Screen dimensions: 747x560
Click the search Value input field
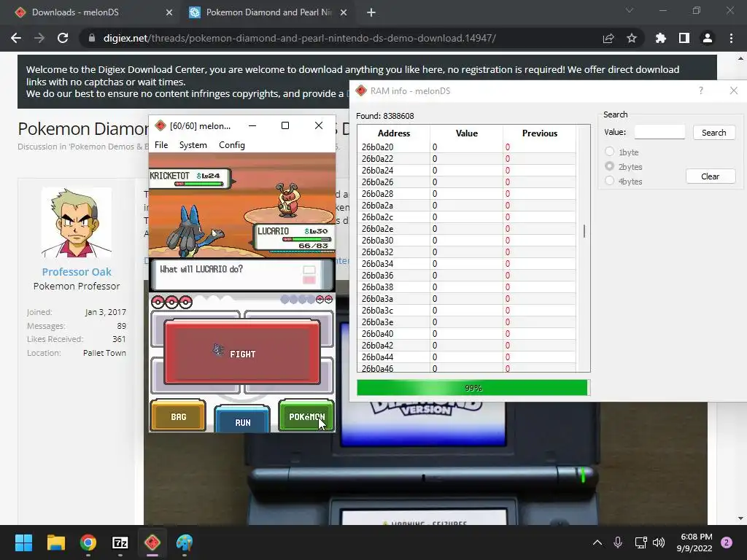point(659,132)
